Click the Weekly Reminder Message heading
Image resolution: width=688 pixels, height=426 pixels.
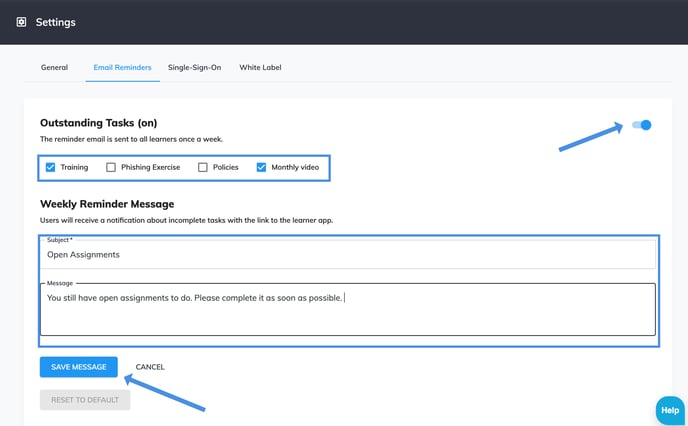(x=107, y=204)
